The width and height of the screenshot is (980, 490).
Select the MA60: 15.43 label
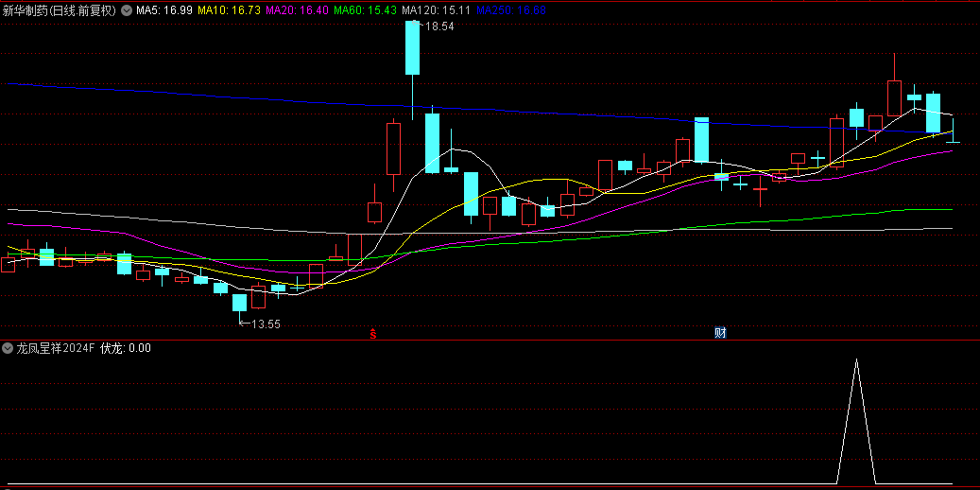[x=366, y=10]
